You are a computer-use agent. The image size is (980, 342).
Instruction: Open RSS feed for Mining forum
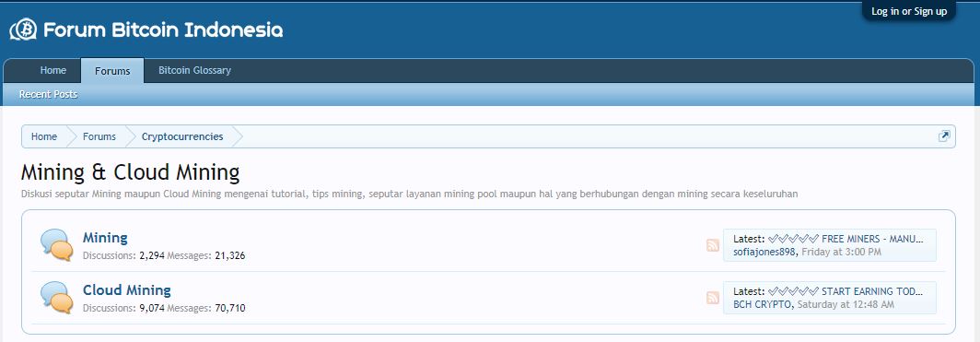click(713, 245)
